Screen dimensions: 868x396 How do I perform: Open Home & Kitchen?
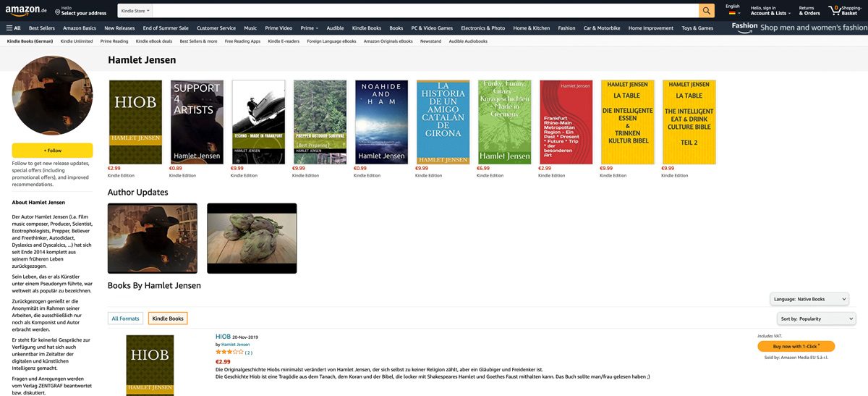click(532, 28)
